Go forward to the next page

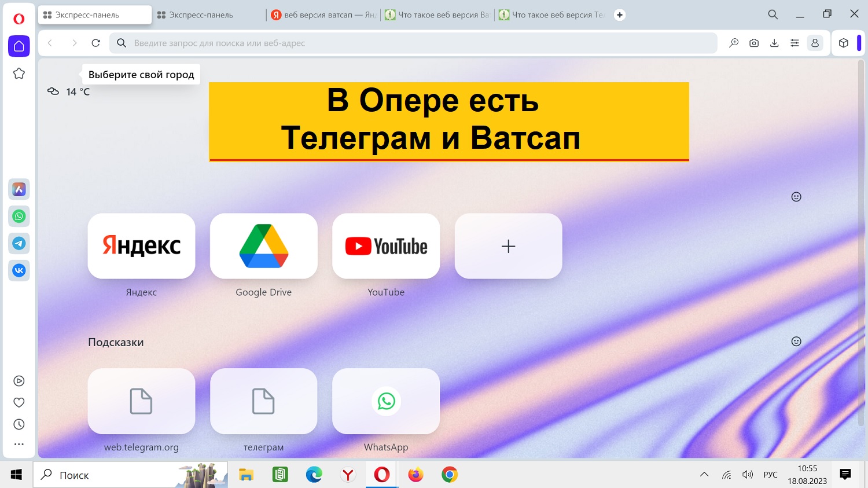coord(74,43)
